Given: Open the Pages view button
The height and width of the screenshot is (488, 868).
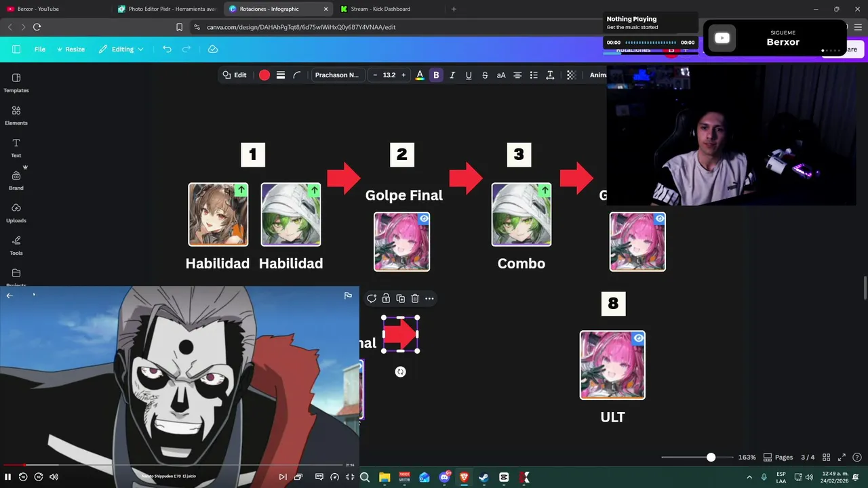Looking at the screenshot, I should [778, 457].
